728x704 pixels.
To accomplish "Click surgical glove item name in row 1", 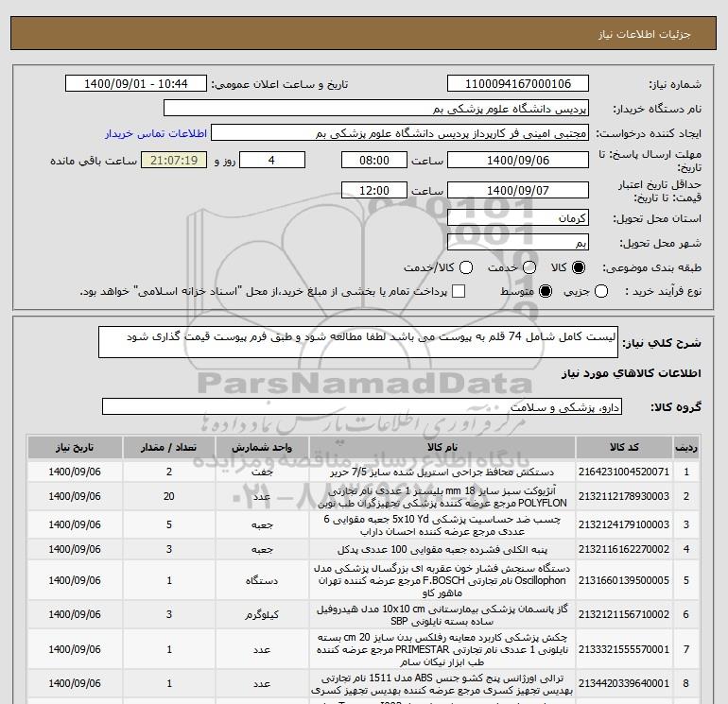I will click(x=442, y=472).
